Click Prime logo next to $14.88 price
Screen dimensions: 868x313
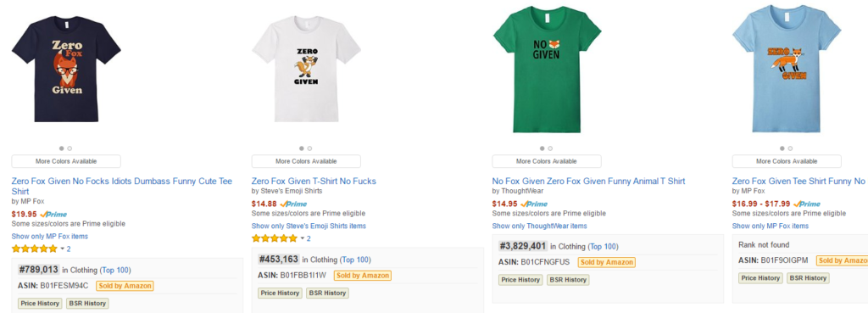293,204
